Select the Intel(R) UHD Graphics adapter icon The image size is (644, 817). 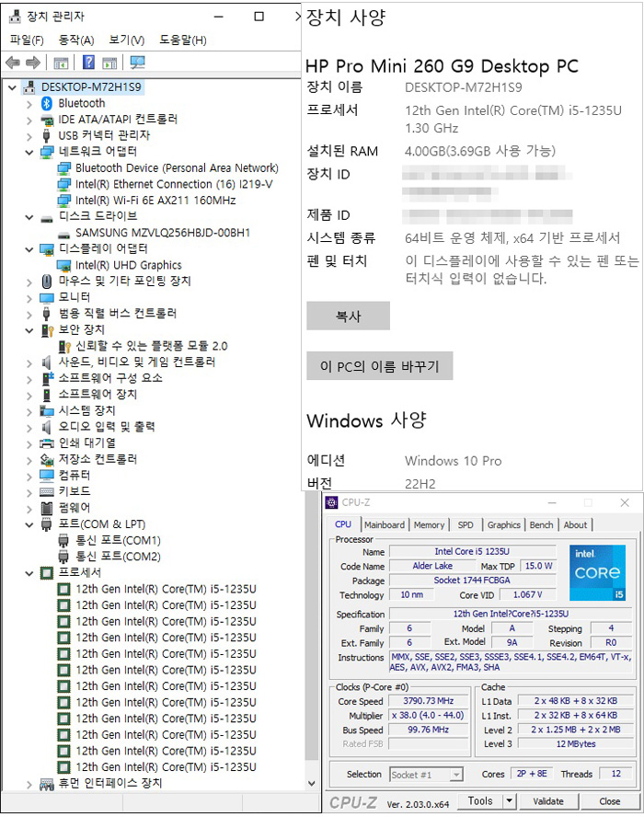[63, 266]
